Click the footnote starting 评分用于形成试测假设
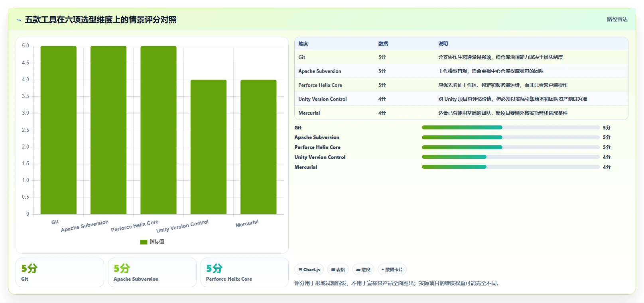 (x=398, y=283)
